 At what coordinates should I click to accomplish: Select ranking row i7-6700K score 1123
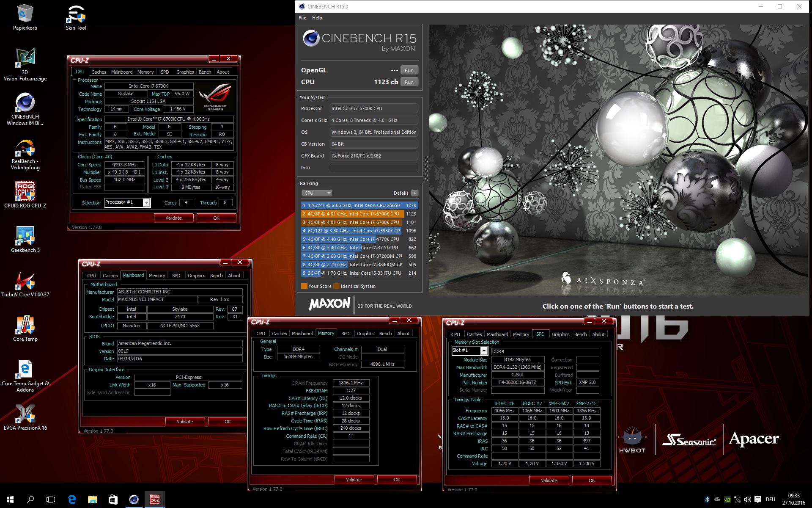(359, 214)
